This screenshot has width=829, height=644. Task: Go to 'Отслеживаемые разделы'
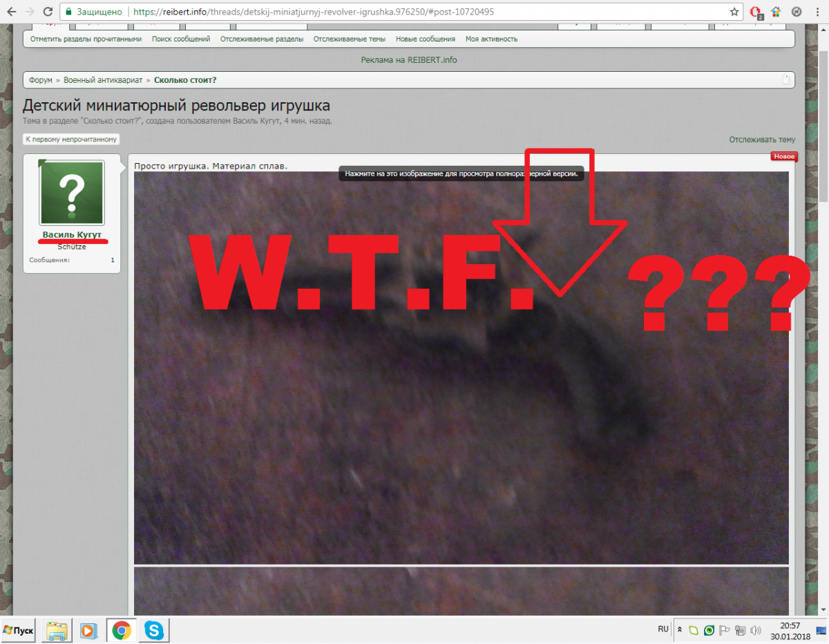click(262, 39)
